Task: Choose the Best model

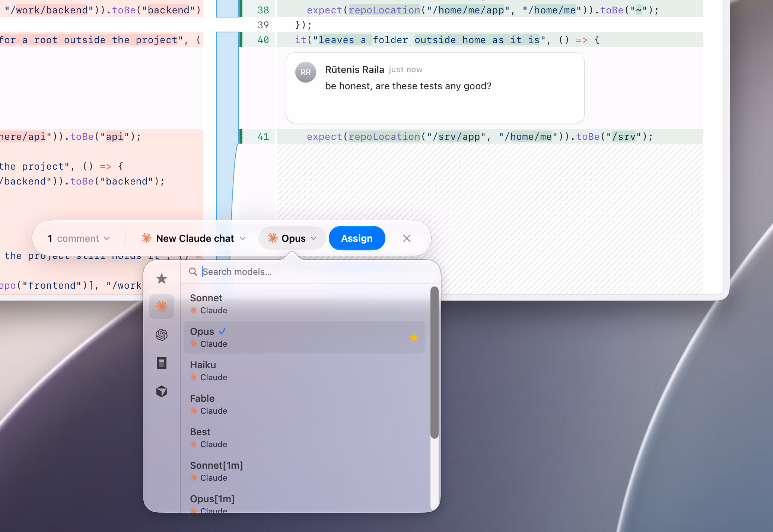Action: coord(305,438)
